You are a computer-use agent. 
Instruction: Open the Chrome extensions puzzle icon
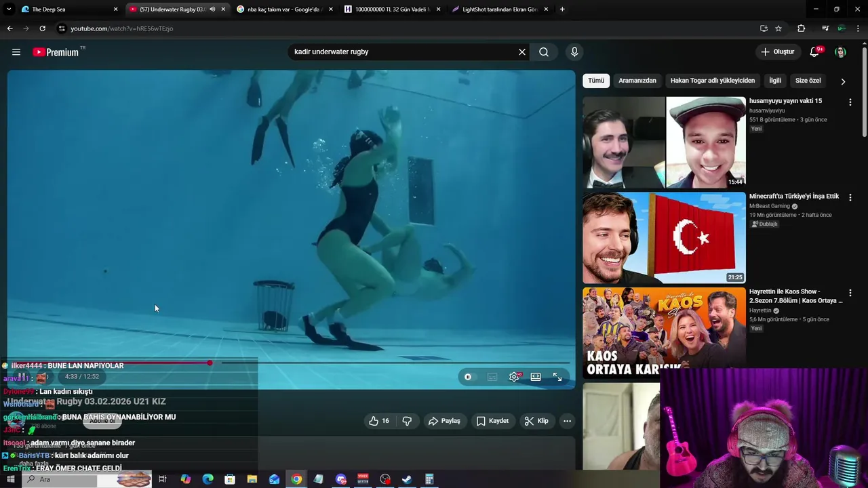[x=802, y=28]
